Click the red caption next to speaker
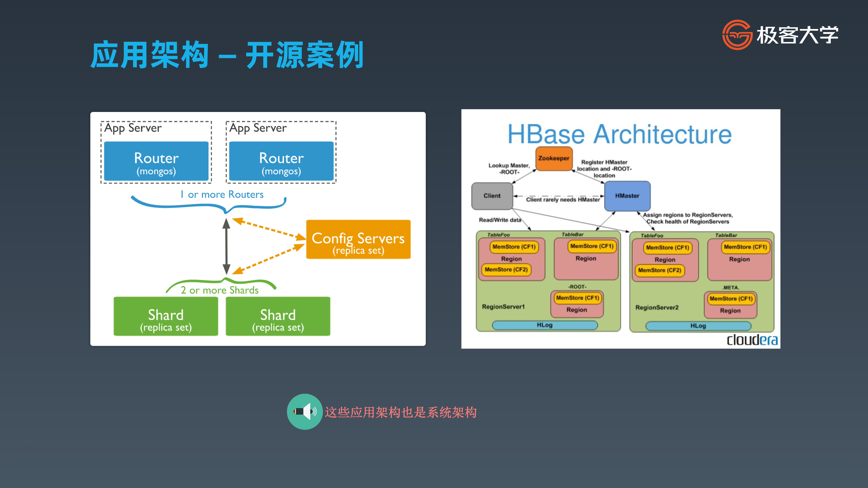Screen dimensions: 868x488 click(400, 412)
